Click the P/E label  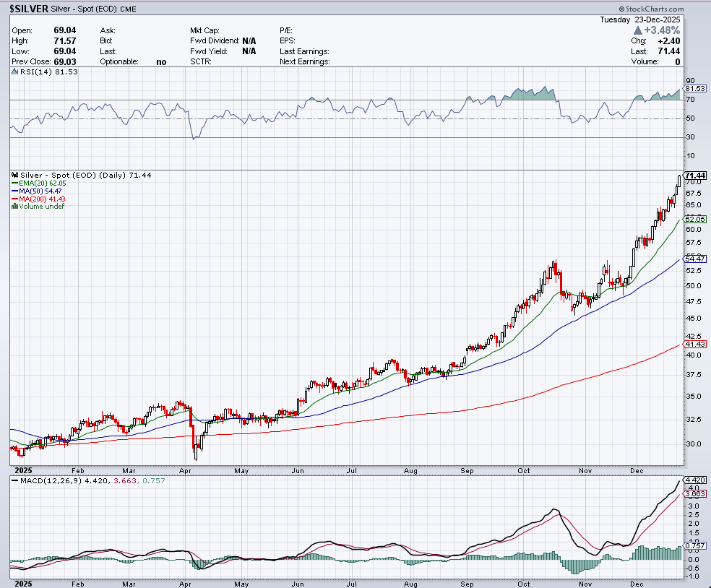coord(285,30)
